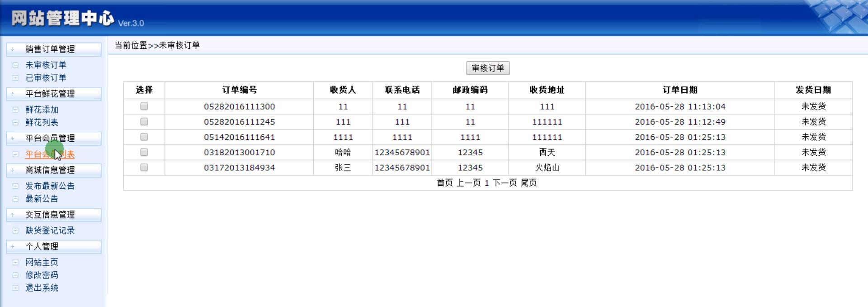Open 发布最新公告 page
Viewport: 868px width, 307px height.
pos(50,186)
